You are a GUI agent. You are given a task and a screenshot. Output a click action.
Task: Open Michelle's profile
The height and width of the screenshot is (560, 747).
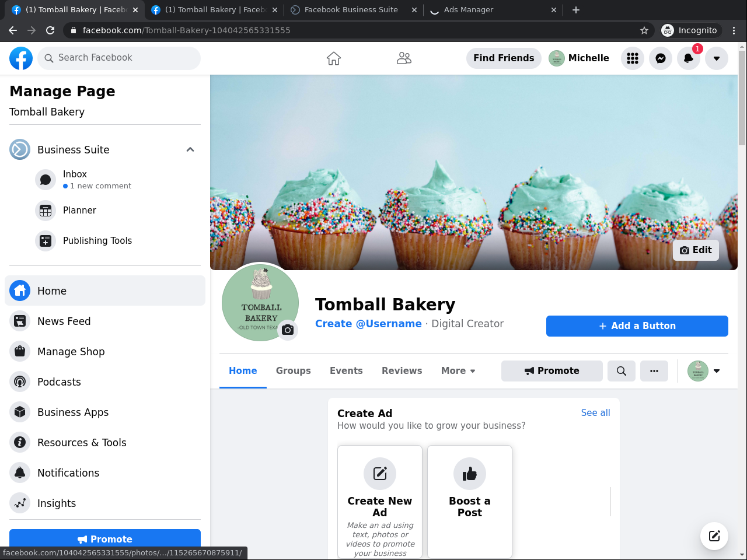[579, 58]
